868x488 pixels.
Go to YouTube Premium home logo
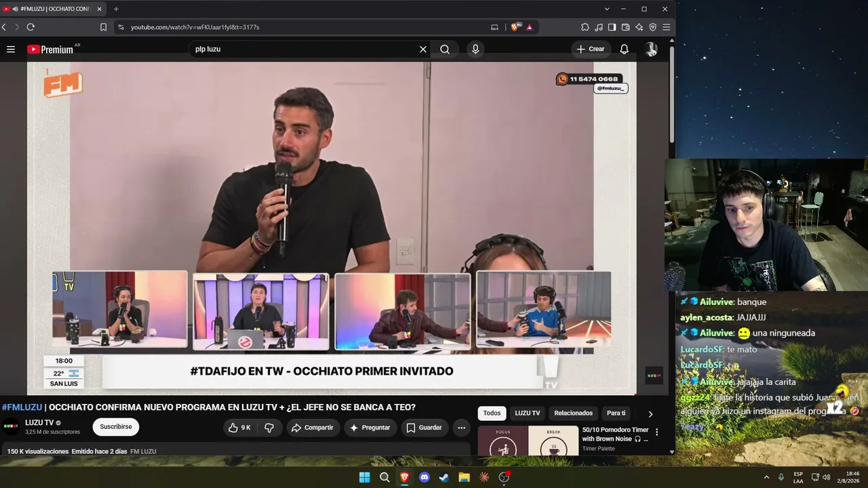[x=50, y=49]
